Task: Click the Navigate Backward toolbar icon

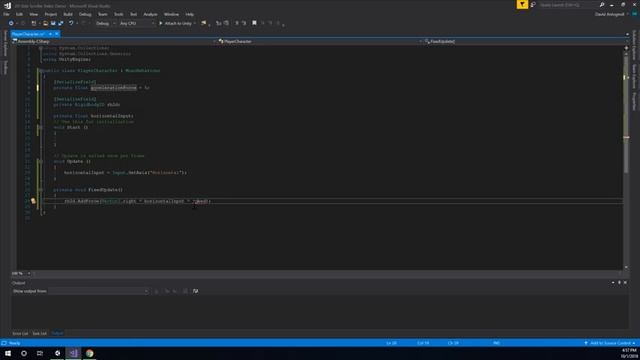Action: pos(11,23)
